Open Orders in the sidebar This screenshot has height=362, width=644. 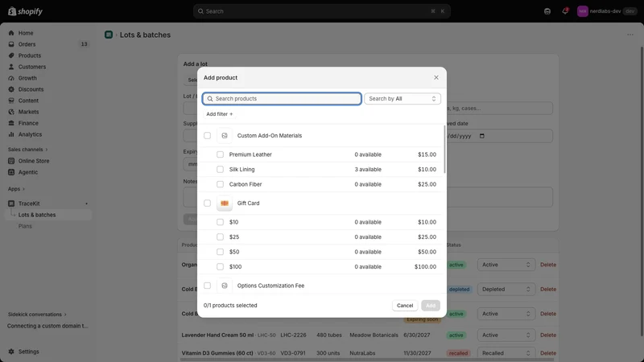click(27, 44)
